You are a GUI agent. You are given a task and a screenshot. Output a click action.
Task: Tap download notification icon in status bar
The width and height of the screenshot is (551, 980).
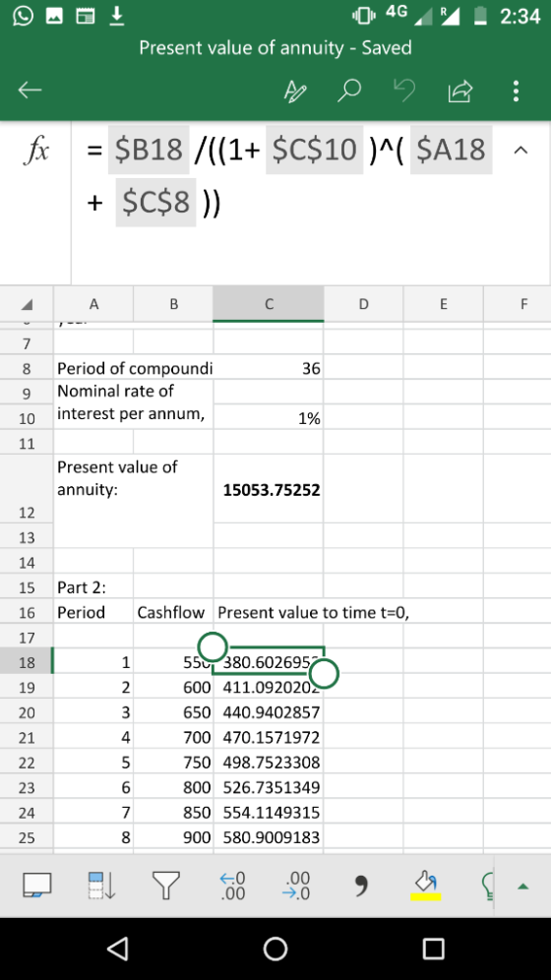[x=116, y=16]
